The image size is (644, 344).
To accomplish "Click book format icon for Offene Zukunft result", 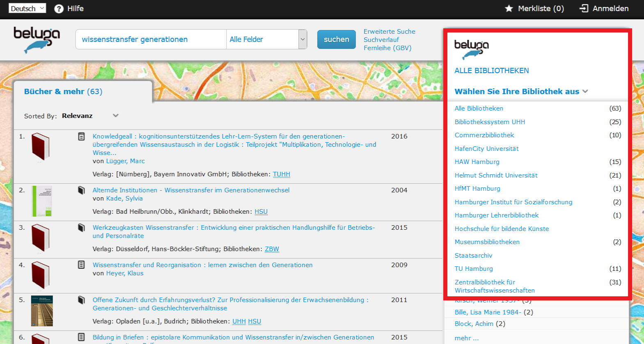I will pos(81,300).
